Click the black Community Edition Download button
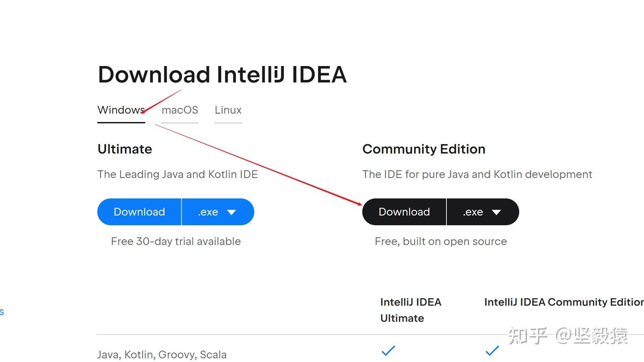 click(x=404, y=212)
